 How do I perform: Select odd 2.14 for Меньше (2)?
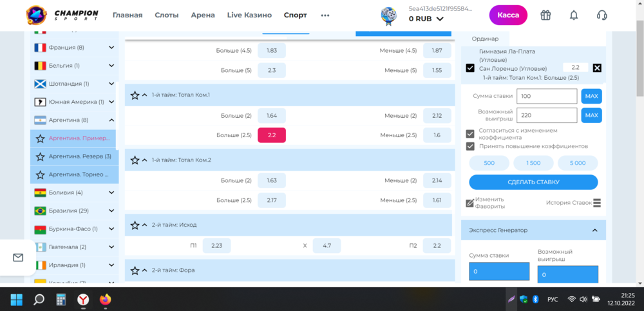click(437, 181)
